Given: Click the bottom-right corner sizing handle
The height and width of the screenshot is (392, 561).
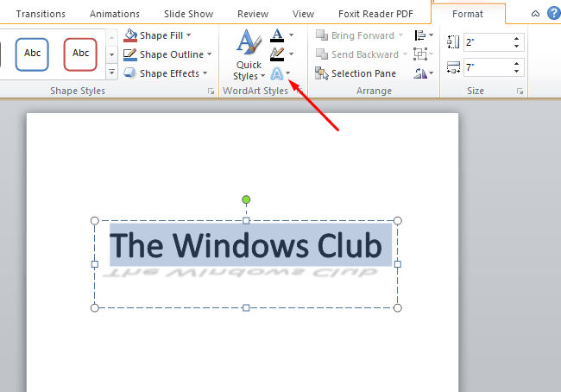Looking at the screenshot, I should (x=398, y=308).
